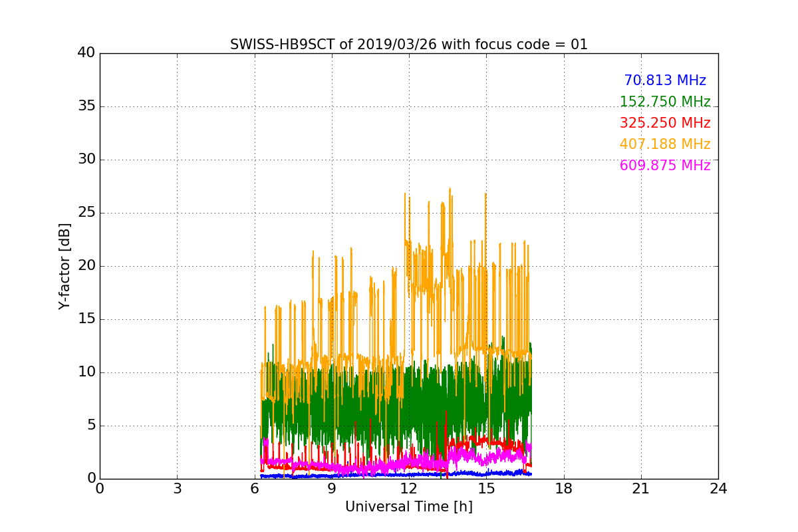Click the Universal Time [h] axis label
798x532 pixels.
click(409, 507)
